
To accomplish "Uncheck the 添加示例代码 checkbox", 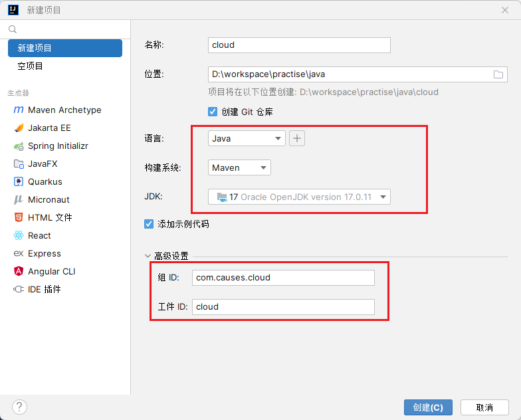I will click(149, 224).
